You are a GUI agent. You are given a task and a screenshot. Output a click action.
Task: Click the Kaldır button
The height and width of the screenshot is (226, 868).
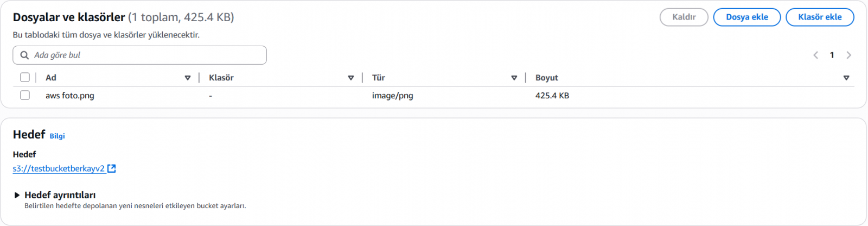point(684,17)
